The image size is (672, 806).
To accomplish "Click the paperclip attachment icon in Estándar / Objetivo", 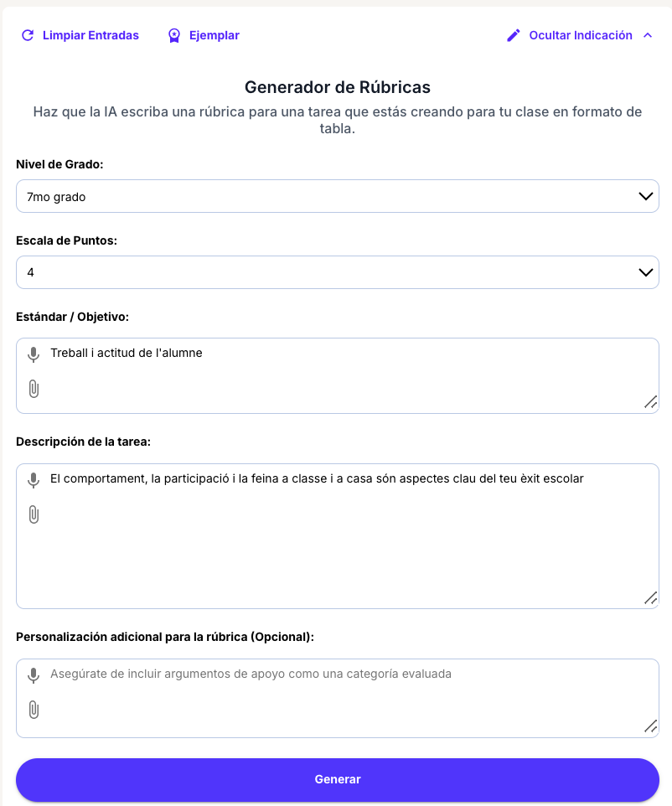I will tap(34, 389).
